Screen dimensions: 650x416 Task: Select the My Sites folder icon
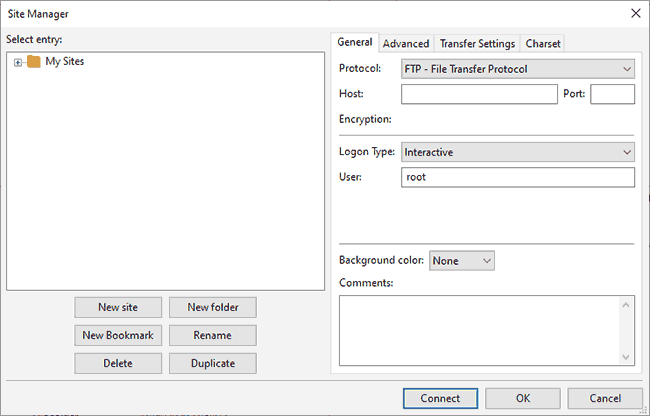(34, 62)
